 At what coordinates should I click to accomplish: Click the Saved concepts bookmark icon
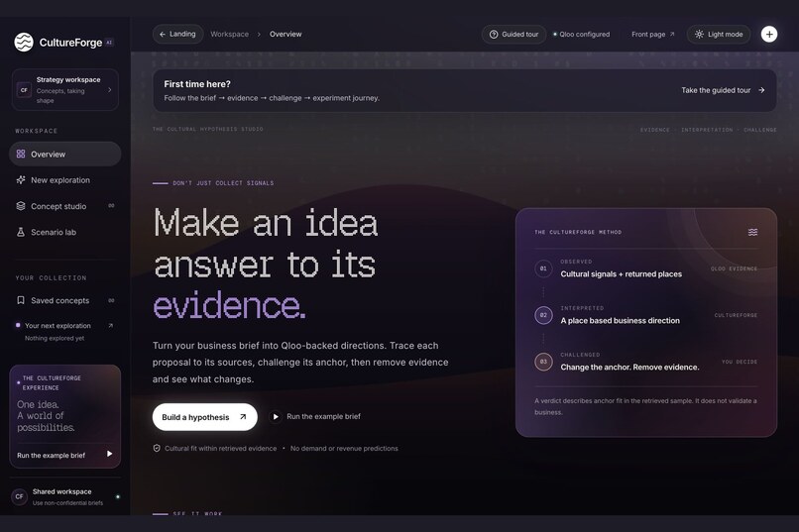click(21, 300)
